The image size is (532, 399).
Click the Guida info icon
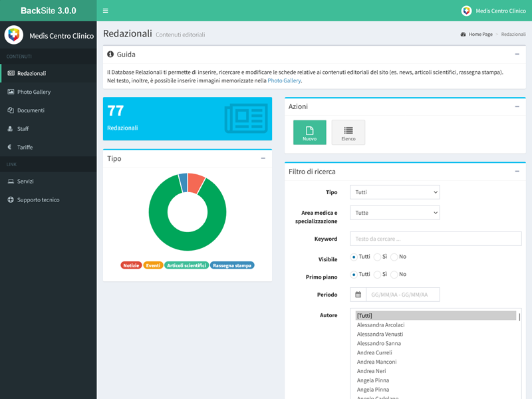click(x=110, y=55)
